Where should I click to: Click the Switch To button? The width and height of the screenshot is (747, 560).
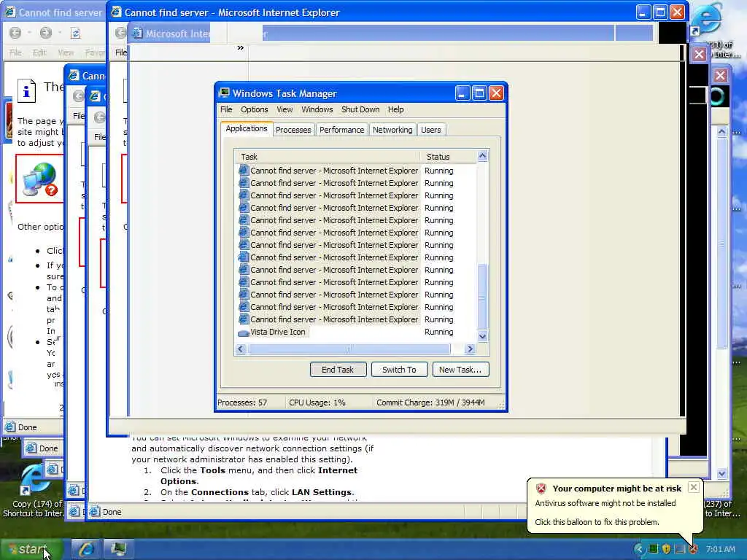(x=399, y=370)
